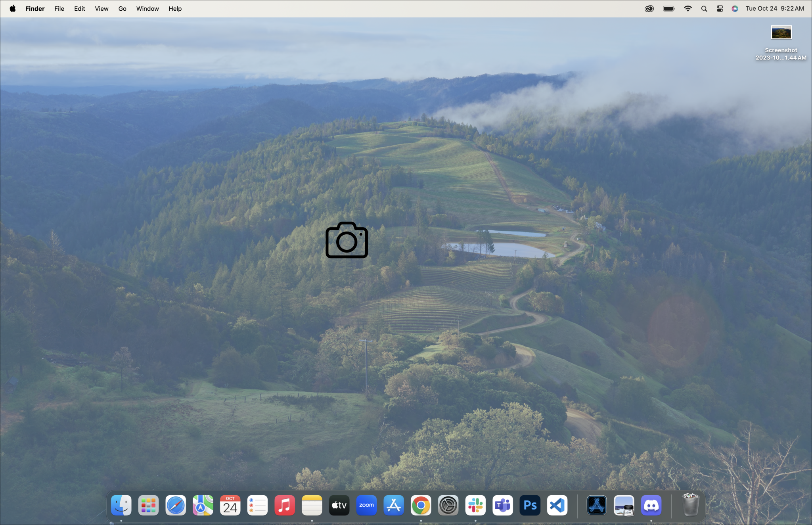Open Spotlight search magnifying glass
The width and height of the screenshot is (812, 525).
click(704, 9)
